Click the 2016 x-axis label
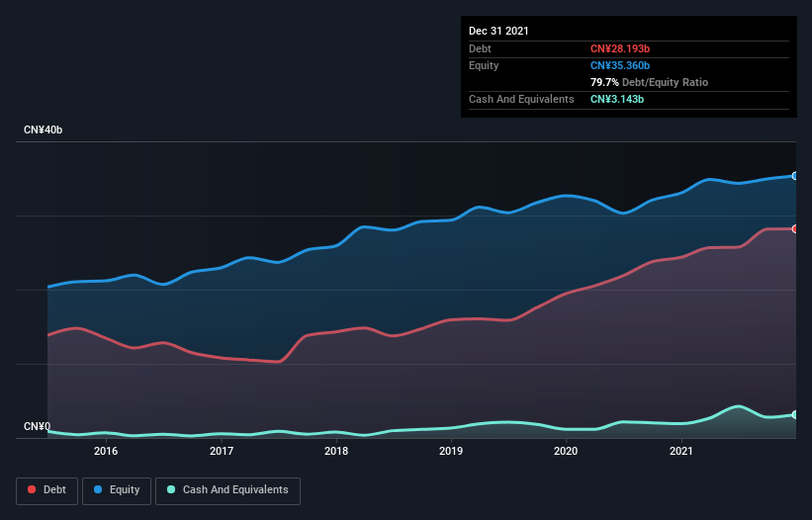This screenshot has width=812, height=520. click(x=106, y=451)
